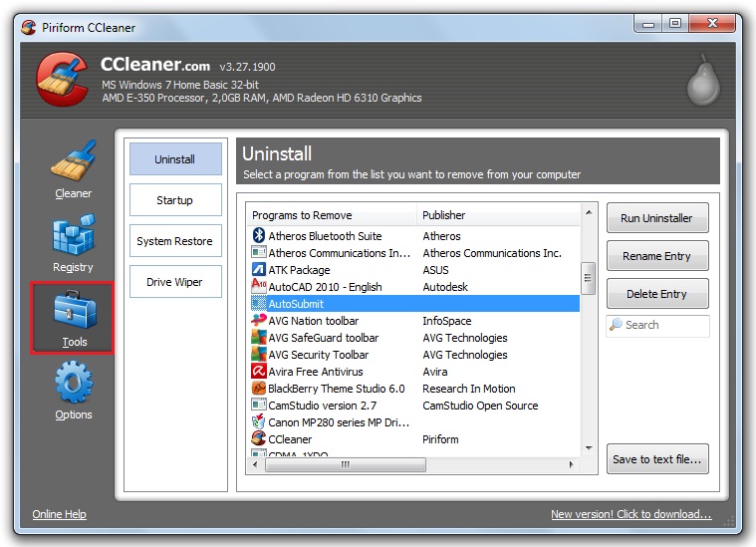Click the ATK Package icon
Screen dimensions: 756x547
coord(259,269)
